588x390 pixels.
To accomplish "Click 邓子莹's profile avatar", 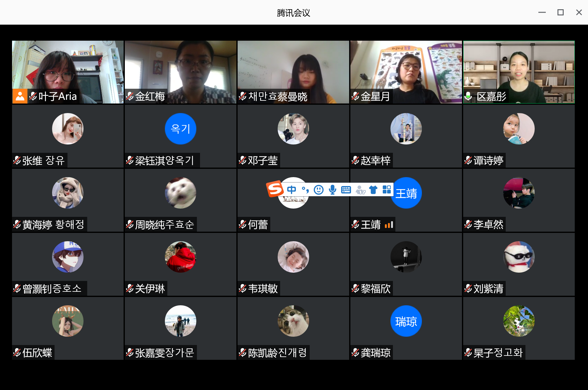I will pyautogui.click(x=293, y=129).
